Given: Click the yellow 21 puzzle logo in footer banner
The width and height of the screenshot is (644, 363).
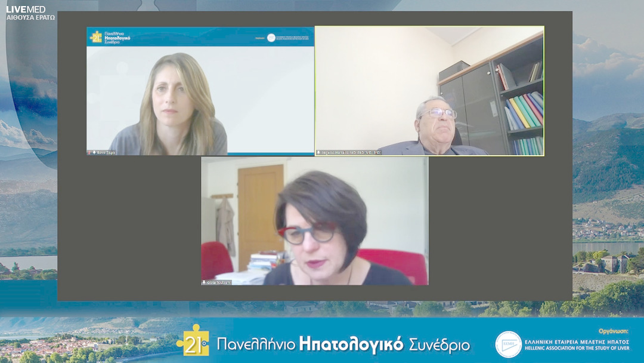Looking at the screenshot, I should tap(193, 340).
